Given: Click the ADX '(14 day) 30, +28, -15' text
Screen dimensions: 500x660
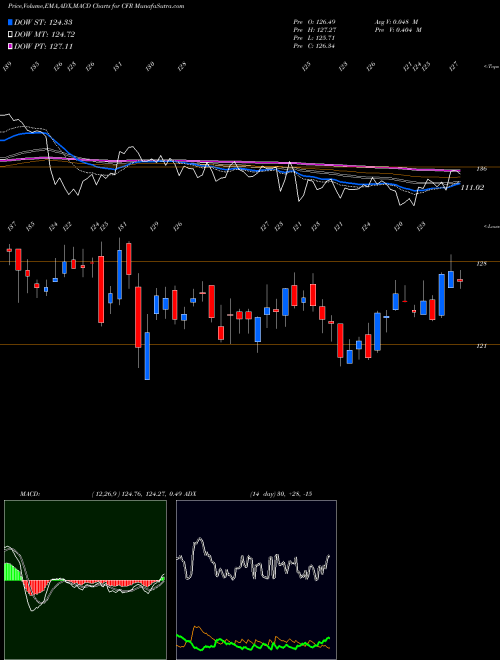Looking at the screenshot, I should click(281, 494).
